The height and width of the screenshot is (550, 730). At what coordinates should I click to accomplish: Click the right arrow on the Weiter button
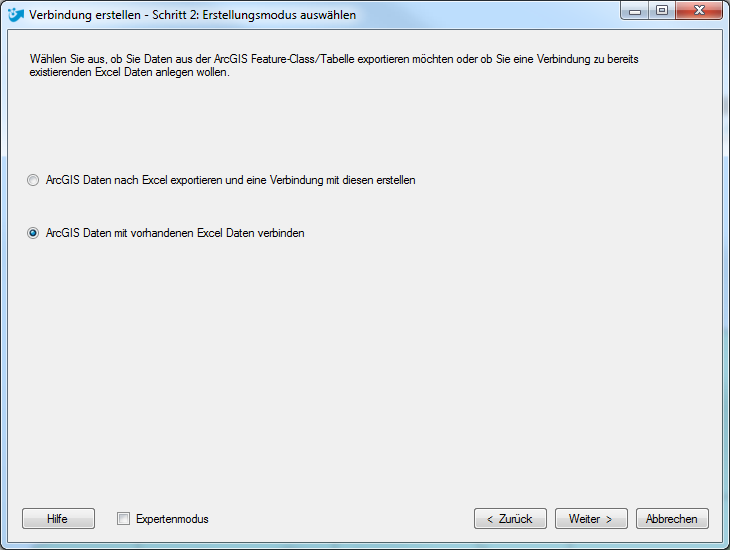(608, 519)
